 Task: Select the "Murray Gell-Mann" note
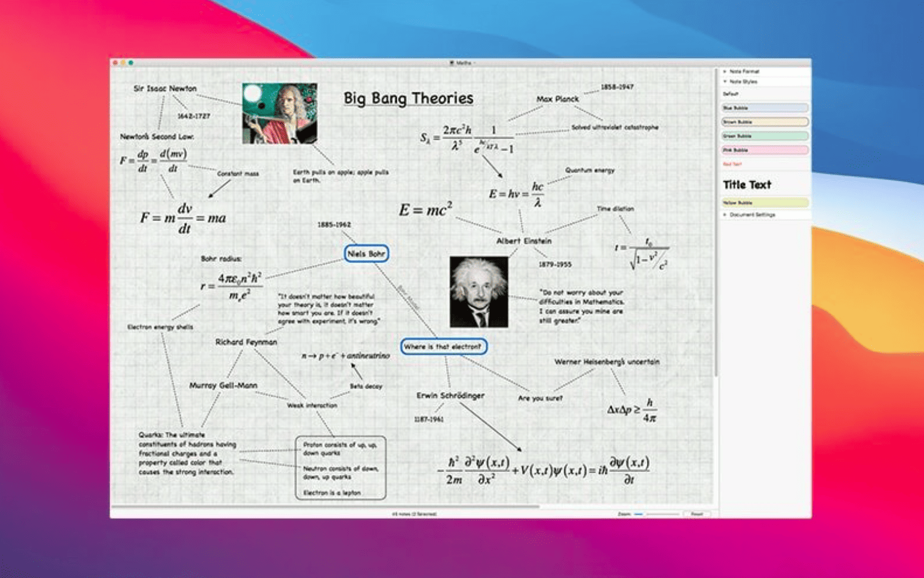click(x=223, y=386)
